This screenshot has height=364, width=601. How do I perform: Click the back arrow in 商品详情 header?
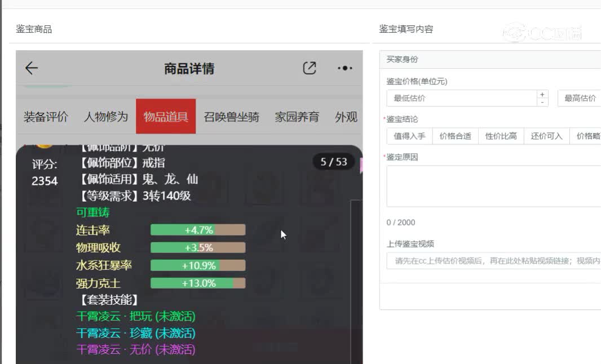(32, 68)
